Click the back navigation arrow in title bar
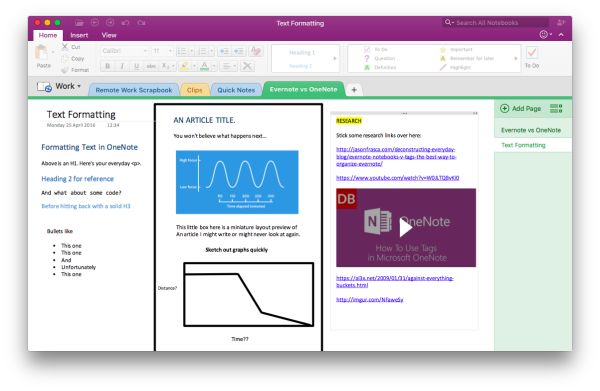 coord(95,23)
